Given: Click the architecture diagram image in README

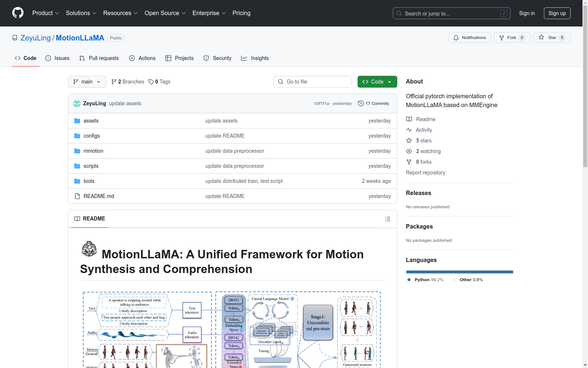Looking at the screenshot, I should [x=232, y=329].
